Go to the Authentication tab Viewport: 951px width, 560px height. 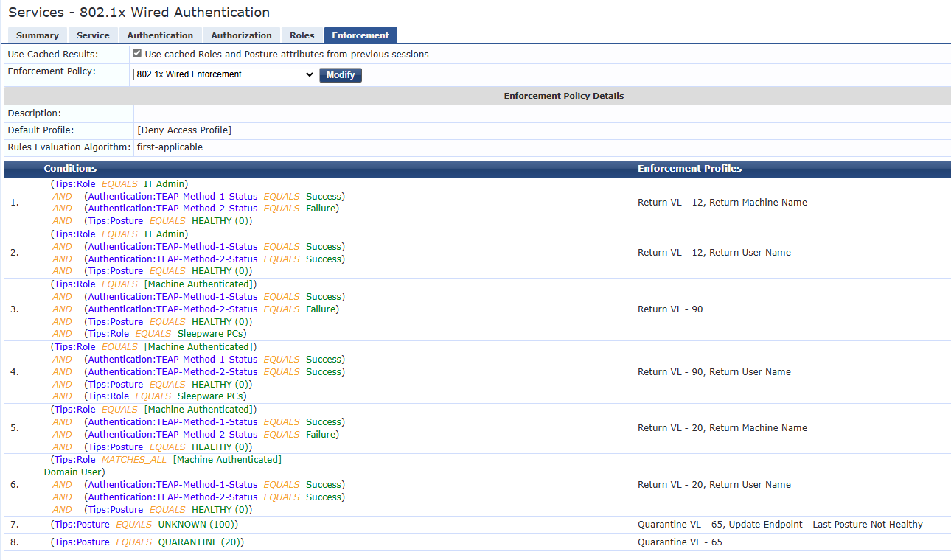160,35
